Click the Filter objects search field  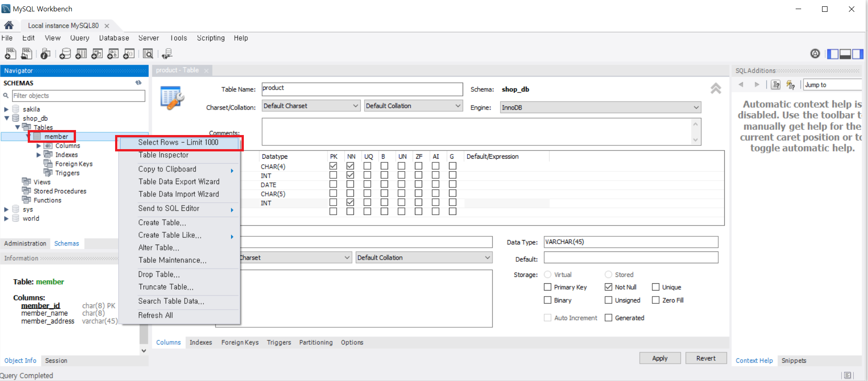pyautogui.click(x=78, y=95)
